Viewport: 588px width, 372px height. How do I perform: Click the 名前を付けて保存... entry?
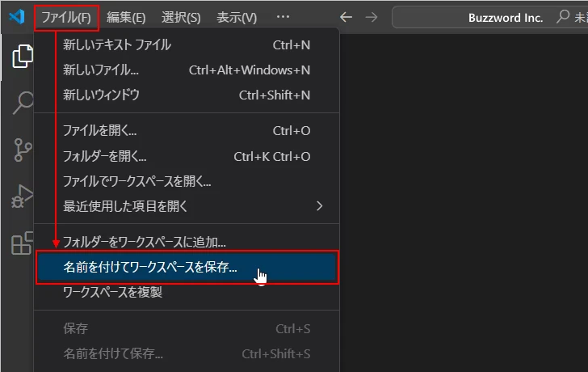click(x=187, y=353)
